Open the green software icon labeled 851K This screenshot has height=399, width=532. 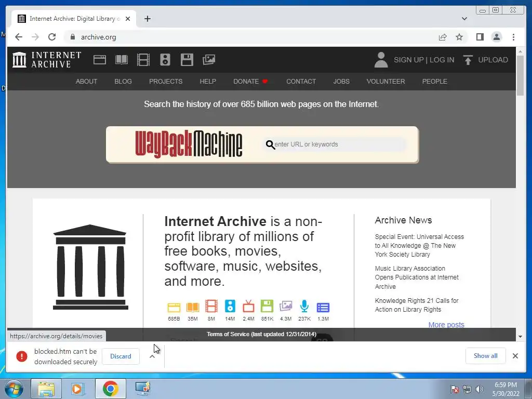[267, 306]
